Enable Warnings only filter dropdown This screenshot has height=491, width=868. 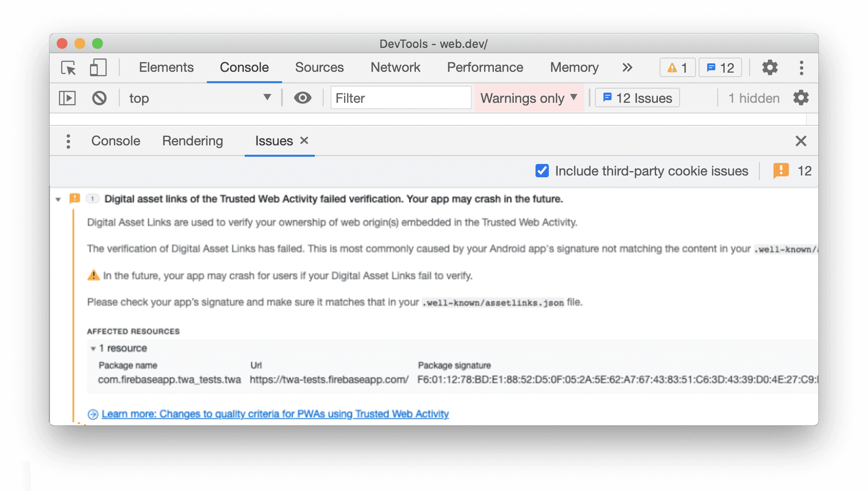529,97
